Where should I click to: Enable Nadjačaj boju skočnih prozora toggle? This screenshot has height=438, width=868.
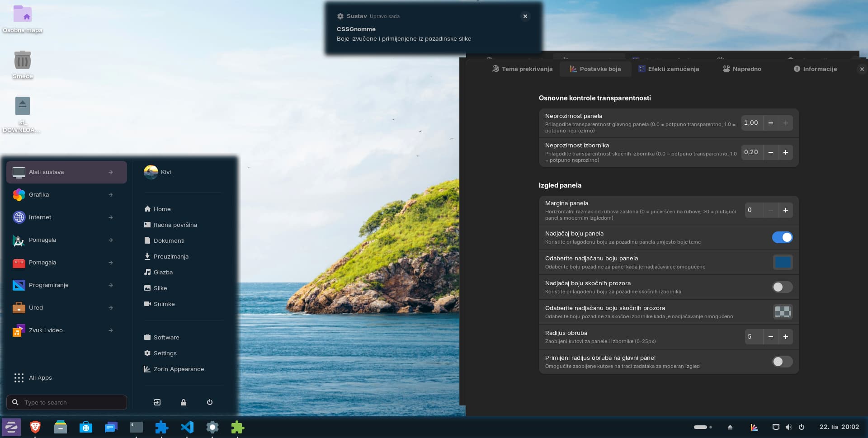point(782,287)
